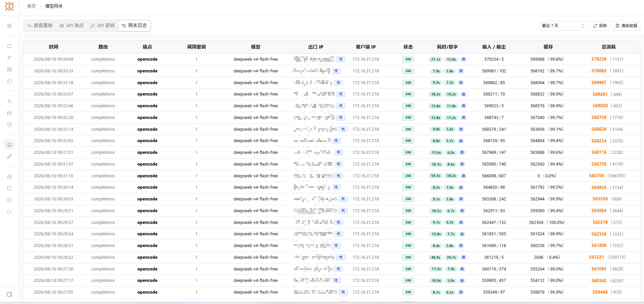Viewport: 644px width, 304px height.
Task: Open the gear settings sidebar icon
Action: point(9,177)
